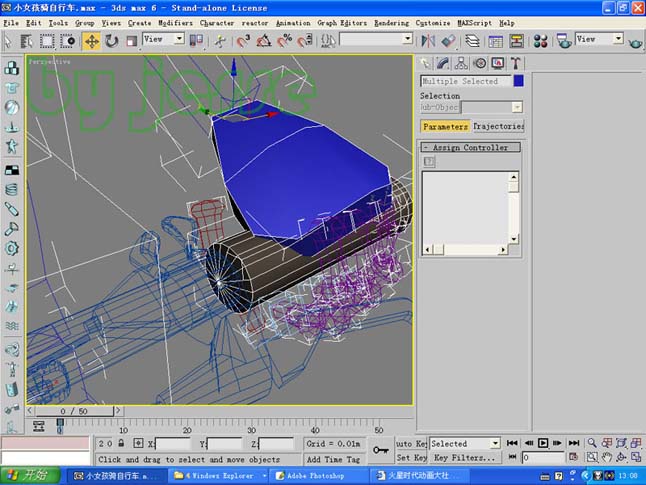This screenshot has width=646, height=485.
Task: Toggle the 3D Snap button
Action: (243, 41)
